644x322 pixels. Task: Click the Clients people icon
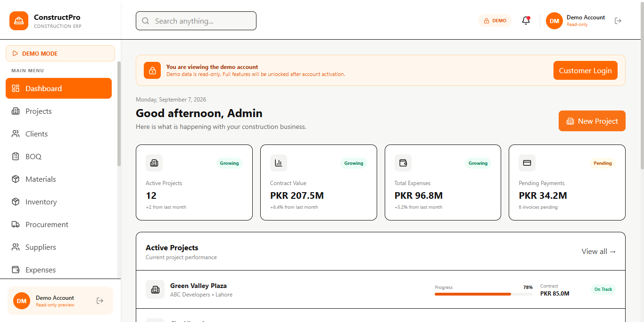(16, 134)
